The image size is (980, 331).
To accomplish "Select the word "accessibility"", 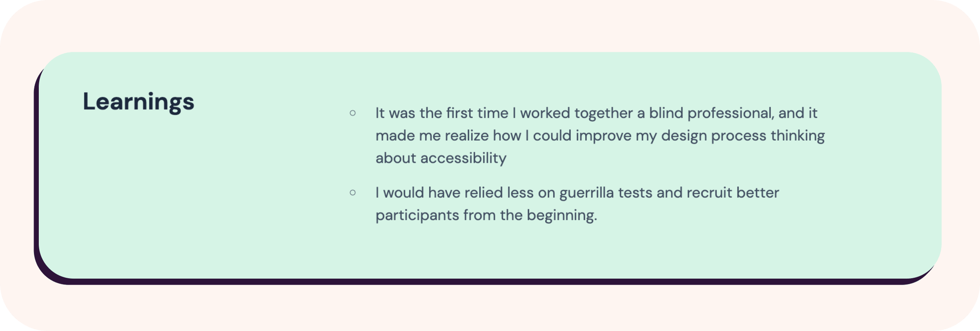I will (x=463, y=158).
